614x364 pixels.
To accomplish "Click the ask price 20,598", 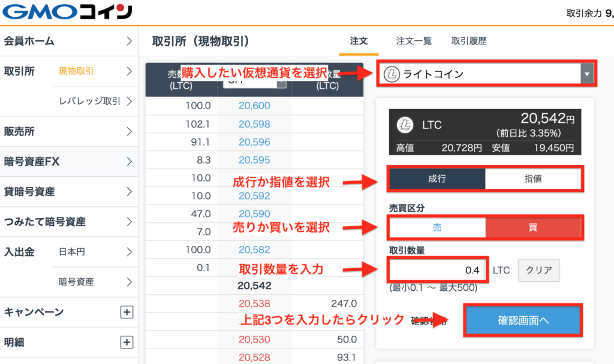I will [254, 124].
